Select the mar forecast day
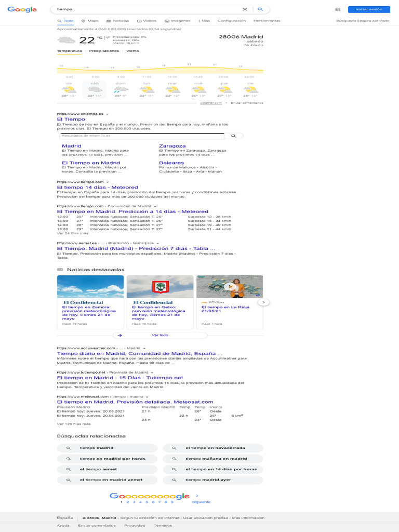 [172, 89]
